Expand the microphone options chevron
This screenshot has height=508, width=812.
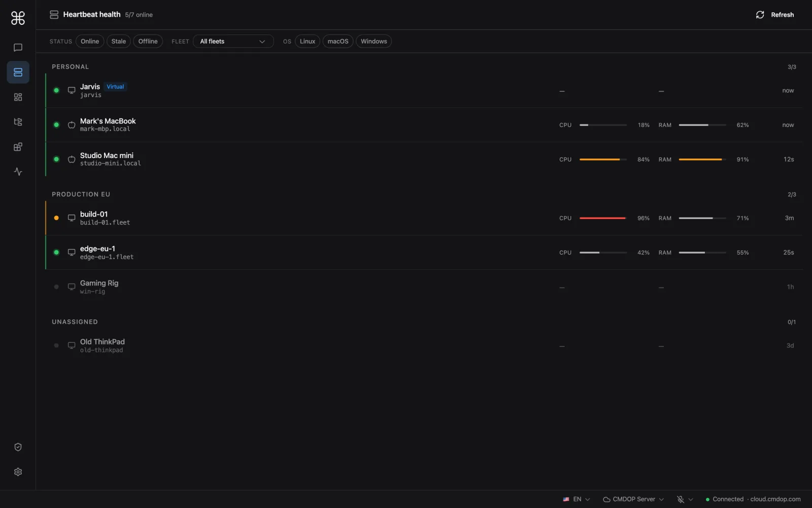point(690,499)
